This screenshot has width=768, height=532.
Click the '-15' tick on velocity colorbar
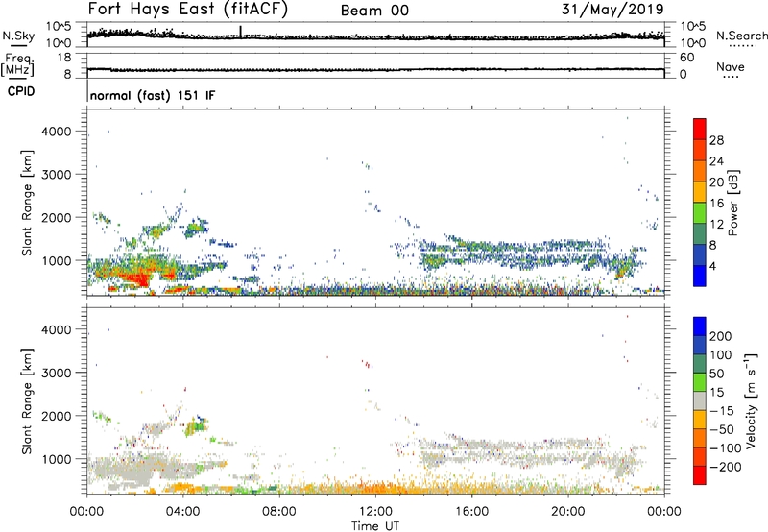722,410
